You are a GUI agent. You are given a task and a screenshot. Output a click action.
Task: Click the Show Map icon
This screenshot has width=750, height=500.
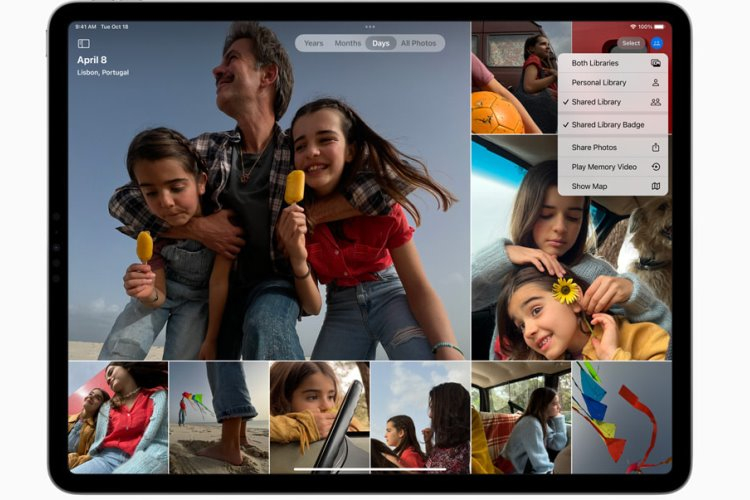[655, 186]
